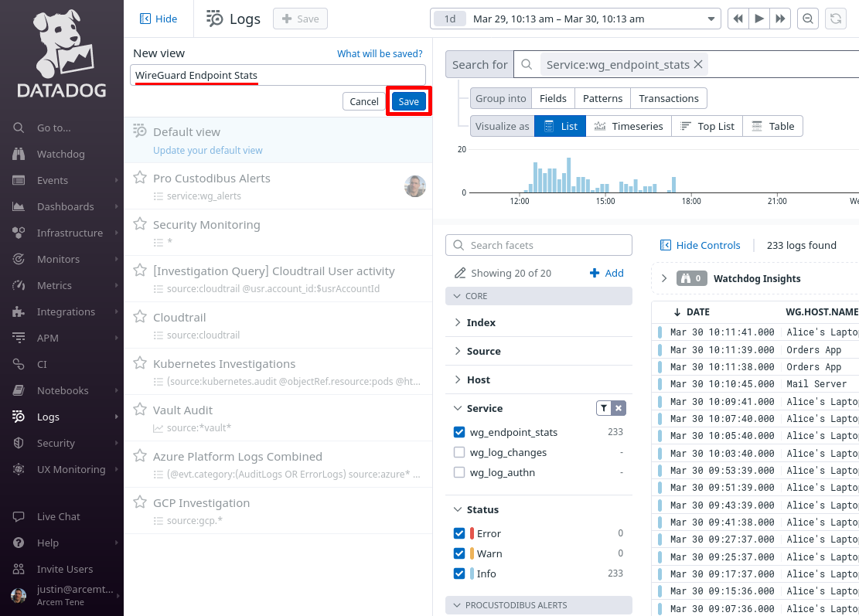Step time range backward
859x616 pixels.
pos(738,19)
